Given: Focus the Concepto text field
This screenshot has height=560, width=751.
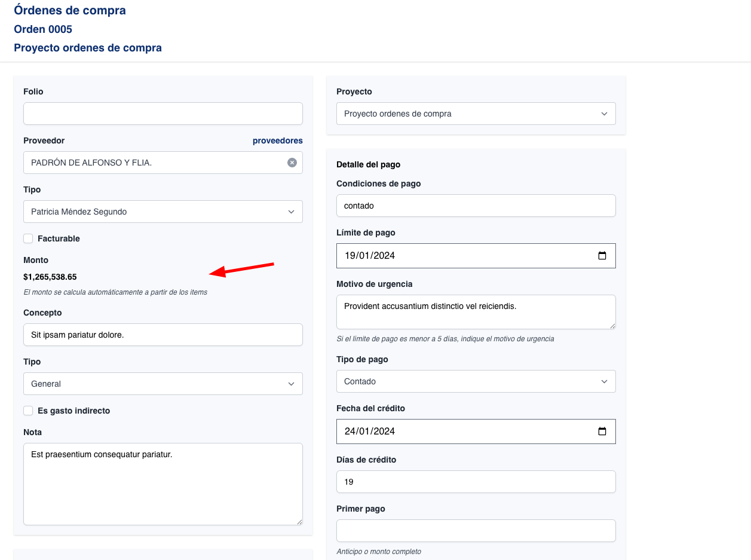Looking at the screenshot, I should [163, 335].
